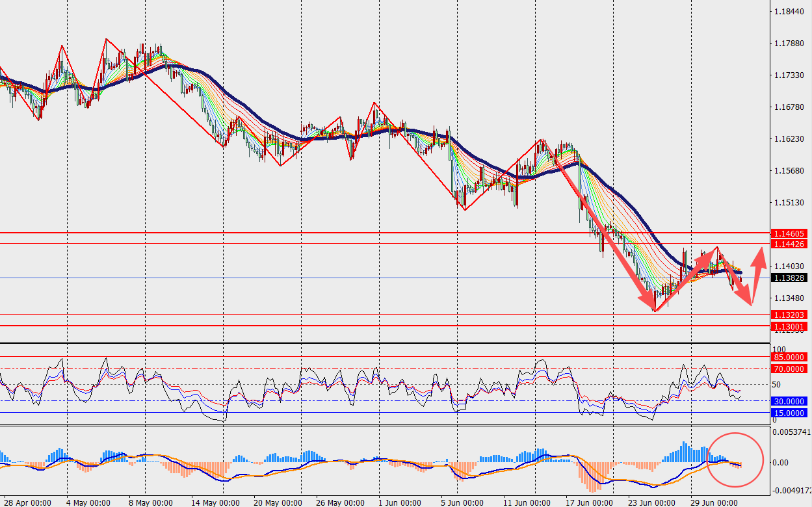The width and height of the screenshot is (812, 507).
Task: Click the blue 15.0000 level label
Action: click(789, 413)
